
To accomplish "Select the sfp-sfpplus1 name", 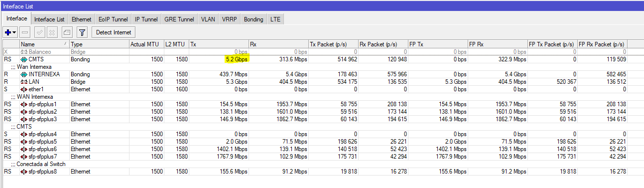I will [43, 104].
